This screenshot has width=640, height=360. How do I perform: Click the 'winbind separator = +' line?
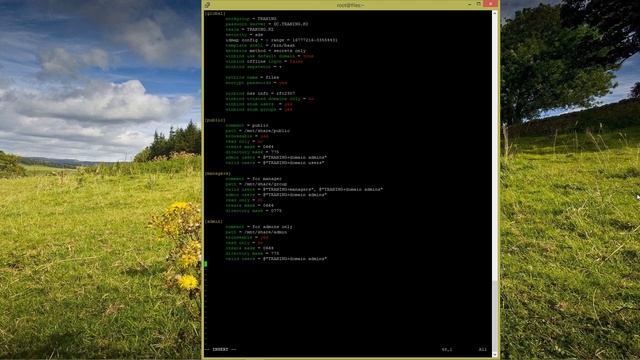point(253,67)
